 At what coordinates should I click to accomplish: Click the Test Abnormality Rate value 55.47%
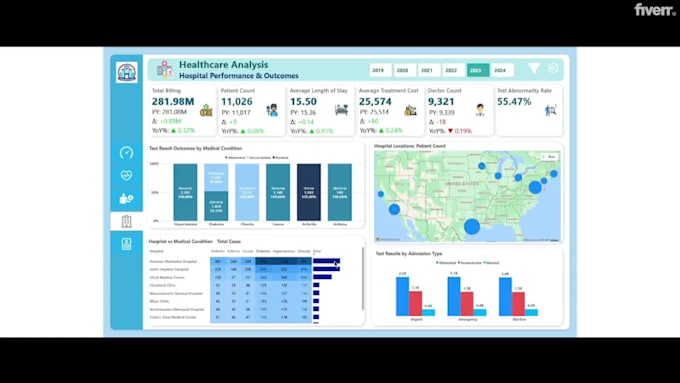514,101
